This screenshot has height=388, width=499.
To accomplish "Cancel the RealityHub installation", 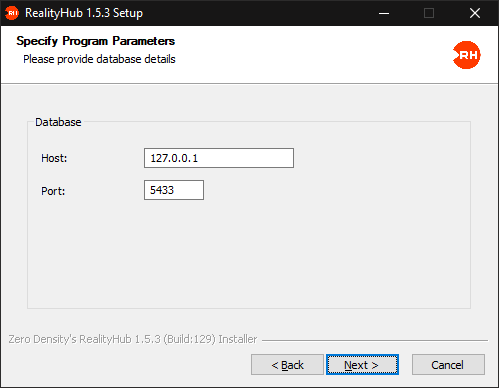I will (x=448, y=365).
